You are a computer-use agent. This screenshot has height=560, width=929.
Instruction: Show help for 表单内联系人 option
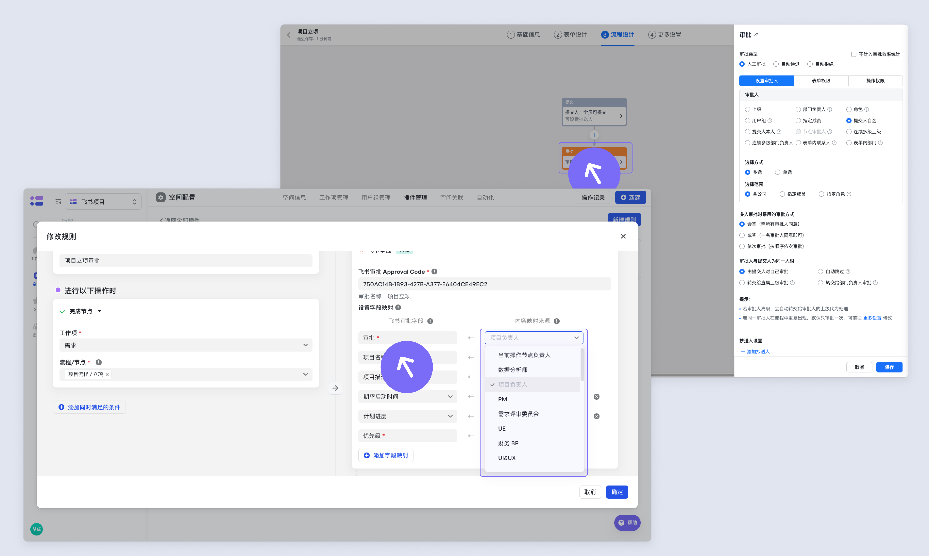[834, 143]
